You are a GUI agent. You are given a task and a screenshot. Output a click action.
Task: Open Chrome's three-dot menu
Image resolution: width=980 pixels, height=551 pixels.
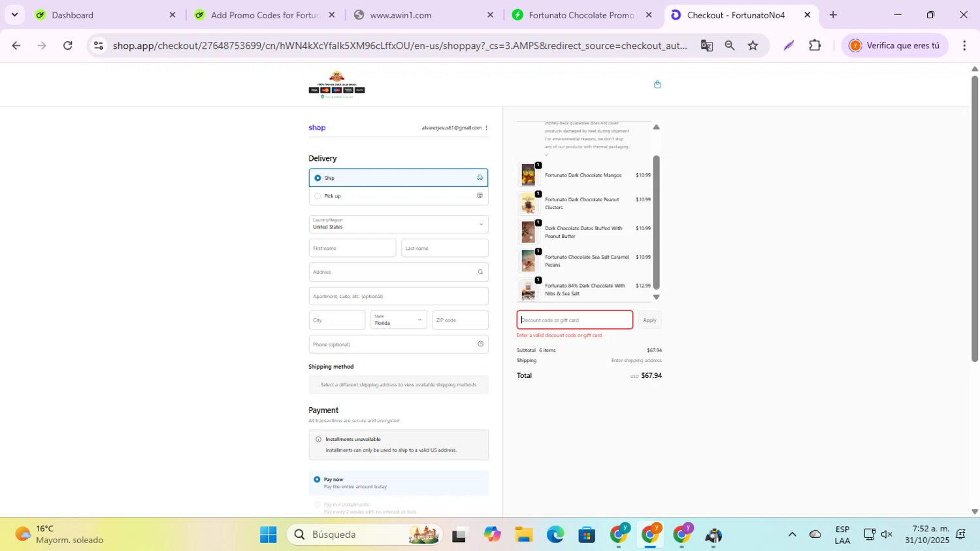(x=964, y=45)
